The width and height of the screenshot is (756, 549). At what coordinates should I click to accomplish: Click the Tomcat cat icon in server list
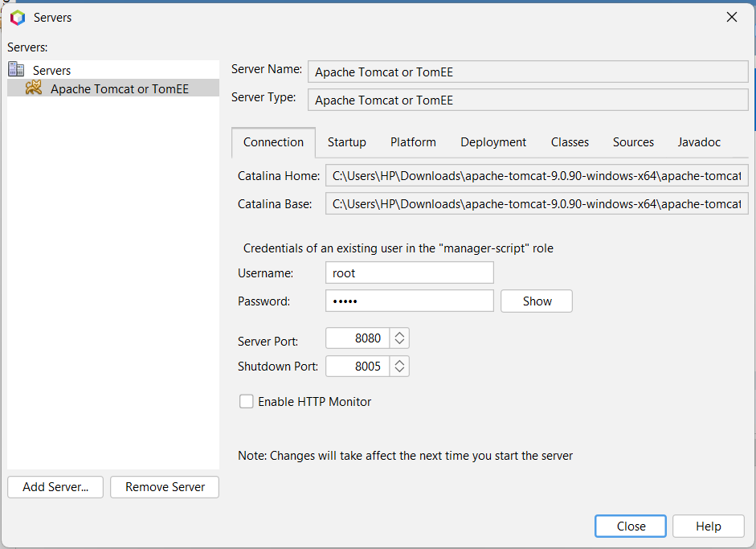(x=34, y=88)
